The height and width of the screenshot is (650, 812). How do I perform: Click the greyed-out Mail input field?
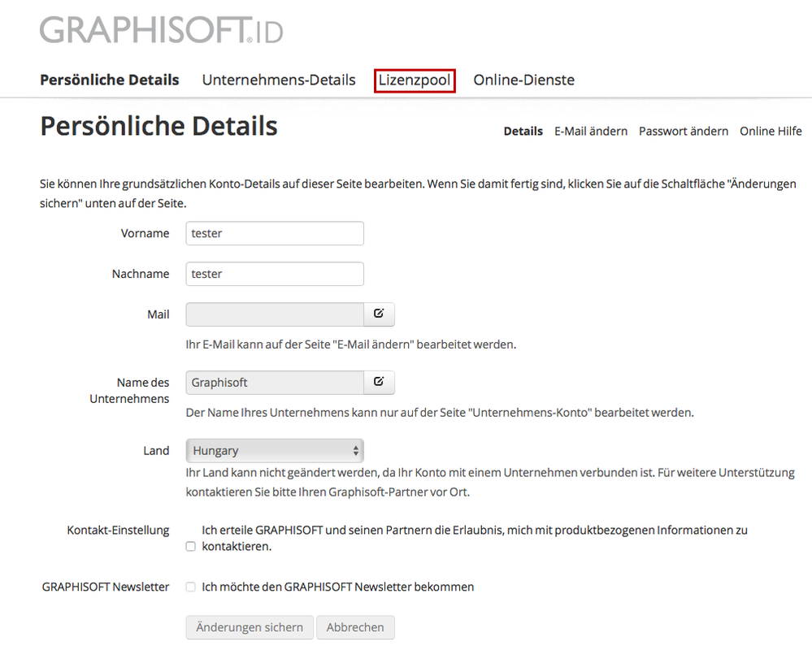click(x=275, y=314)
